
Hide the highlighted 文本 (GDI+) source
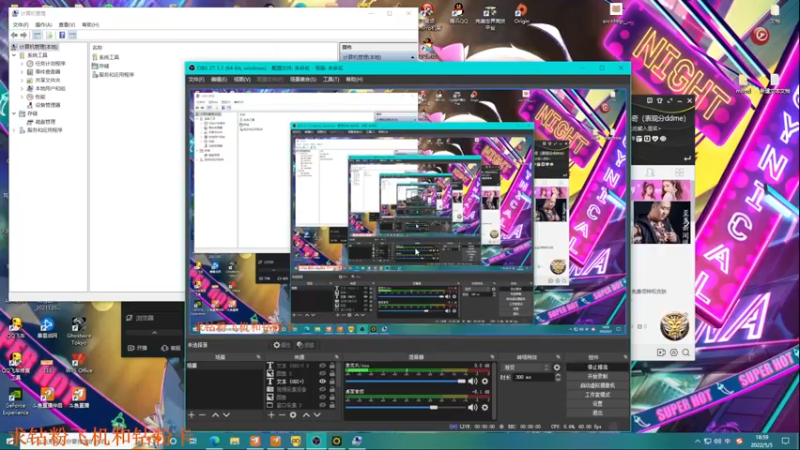pyautogui.click(x=322, y=381)
